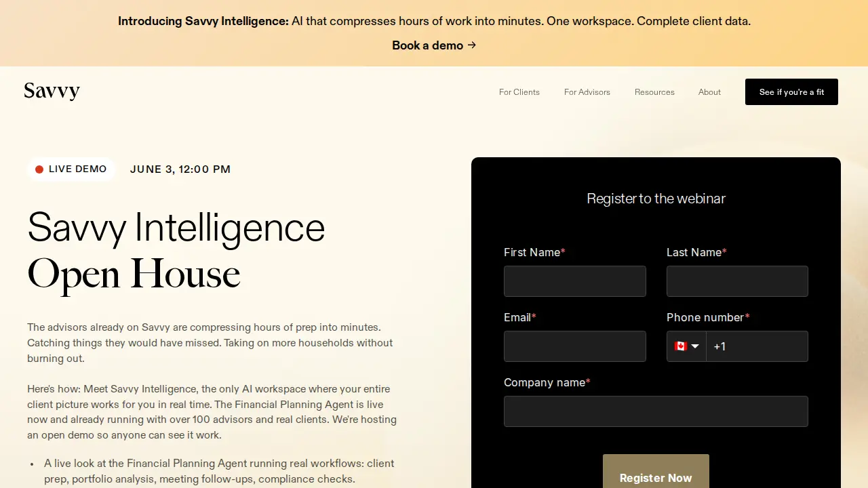Click the Open House heading
The width and height of the screenshot is (868, 488).
(x=134, y=274)
